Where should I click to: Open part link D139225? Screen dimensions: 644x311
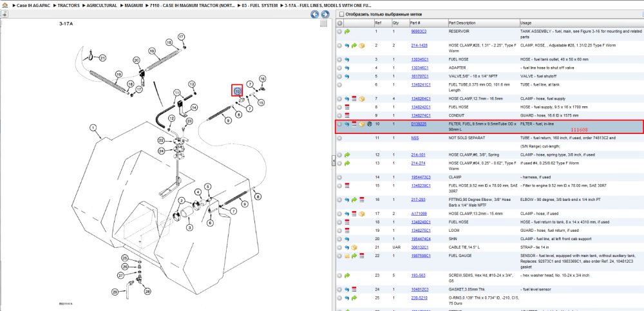click(x=419, y=124)
